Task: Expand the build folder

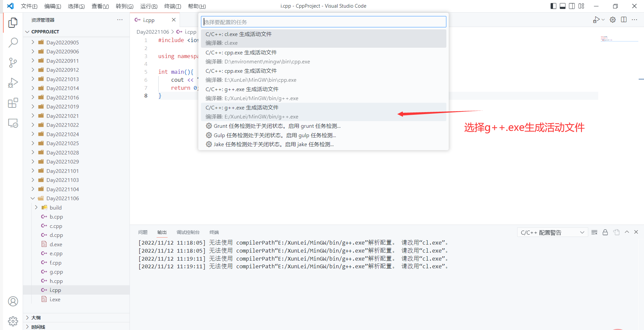Action: tap(76, 208)
